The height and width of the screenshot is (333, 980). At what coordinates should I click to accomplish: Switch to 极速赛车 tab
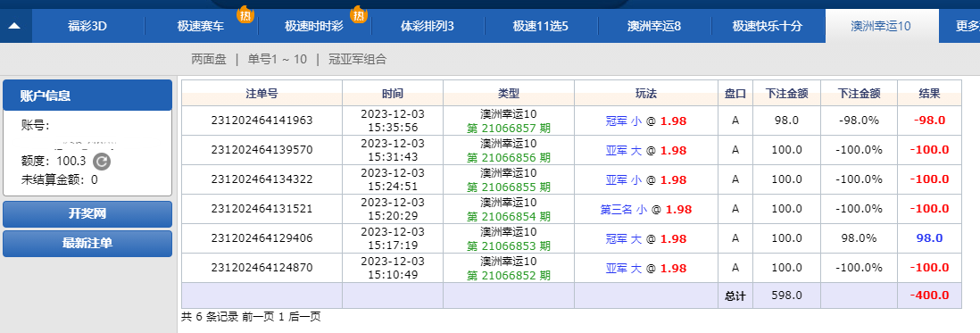[x=201, y=26]
